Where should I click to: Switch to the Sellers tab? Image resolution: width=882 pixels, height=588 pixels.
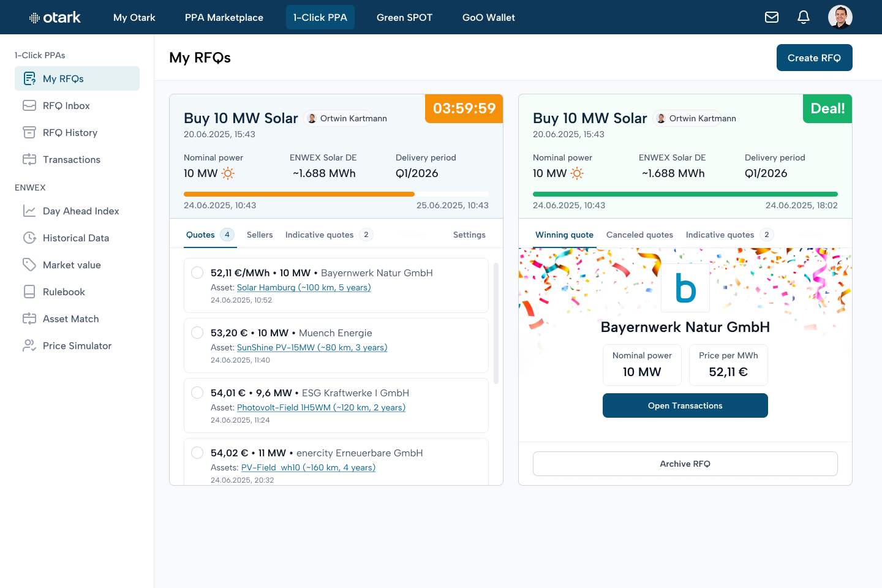pyautogui.click(x=260, y=235)
